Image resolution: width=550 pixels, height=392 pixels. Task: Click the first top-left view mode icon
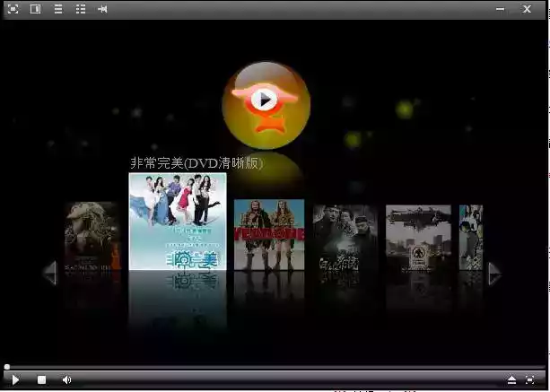(13, 9)
